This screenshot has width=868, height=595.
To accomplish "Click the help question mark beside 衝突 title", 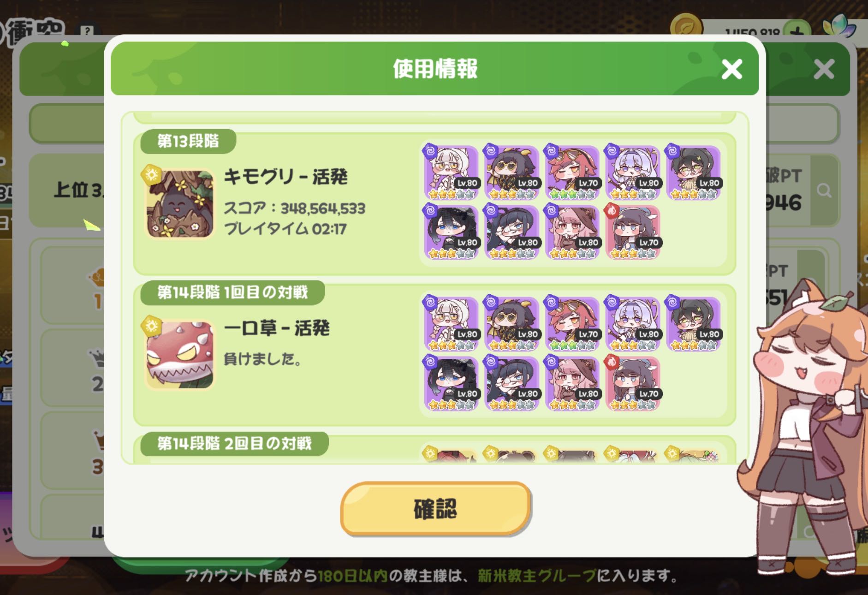I will tap(86, 31).
